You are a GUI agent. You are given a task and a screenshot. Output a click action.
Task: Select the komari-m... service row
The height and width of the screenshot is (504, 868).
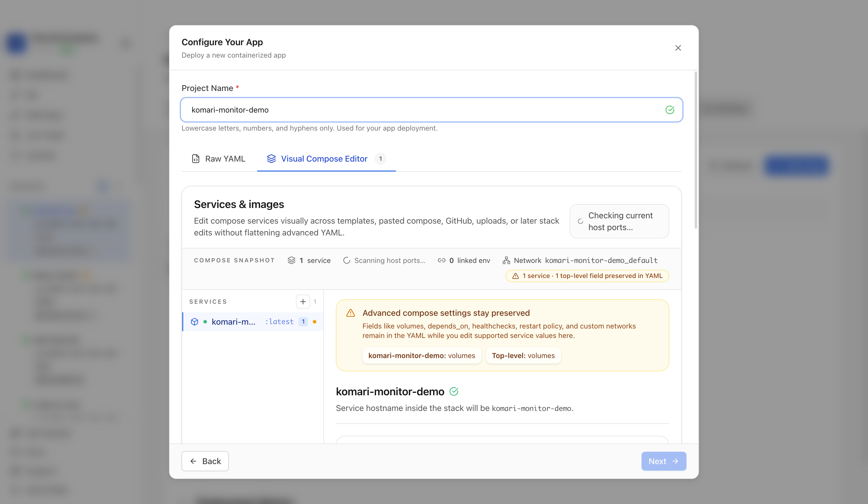[253, 321]
